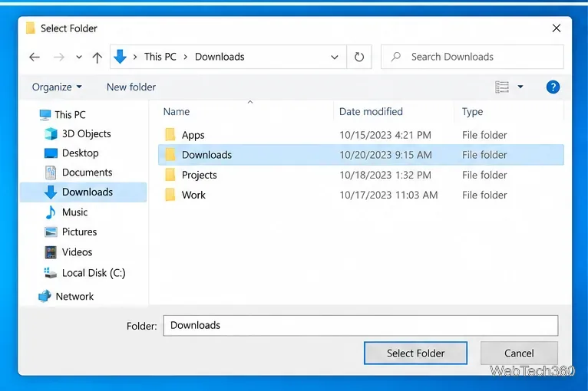Open the view options dropdown arrow
The image size is (588, 391).
click(520, 87)
